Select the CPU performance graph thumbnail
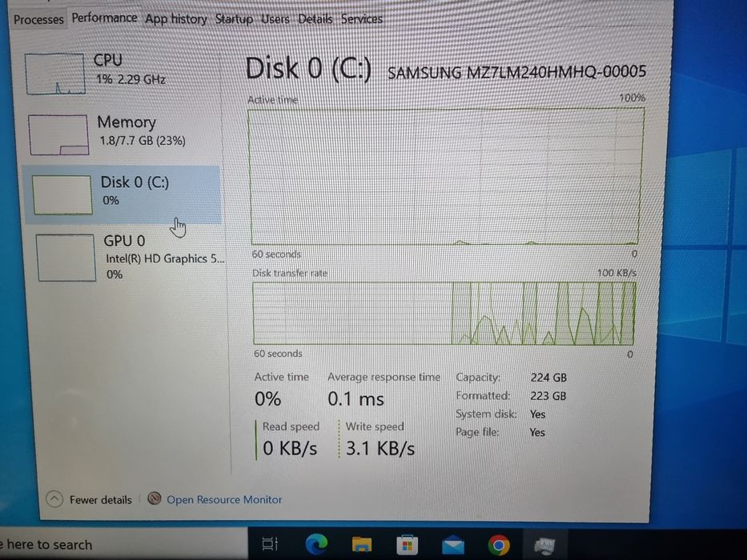 coord(55,74)
